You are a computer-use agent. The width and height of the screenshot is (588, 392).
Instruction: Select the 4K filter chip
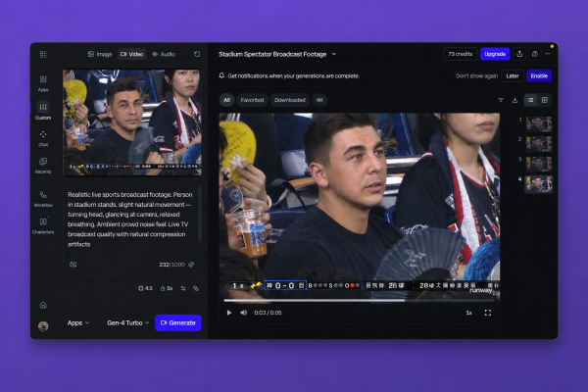[319, 100]
